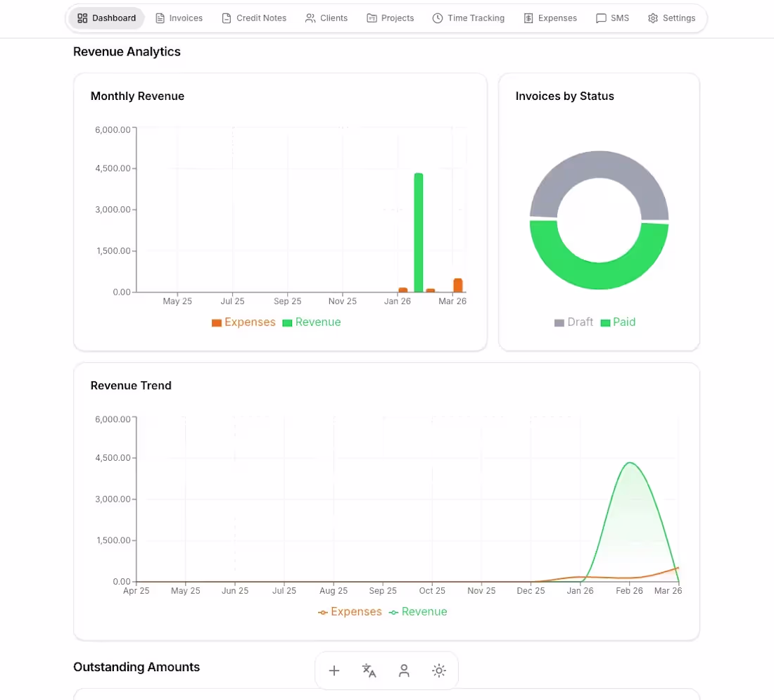774x700 pixels.
Task: Toggle light theme sun icon
Action: [439, 670]
